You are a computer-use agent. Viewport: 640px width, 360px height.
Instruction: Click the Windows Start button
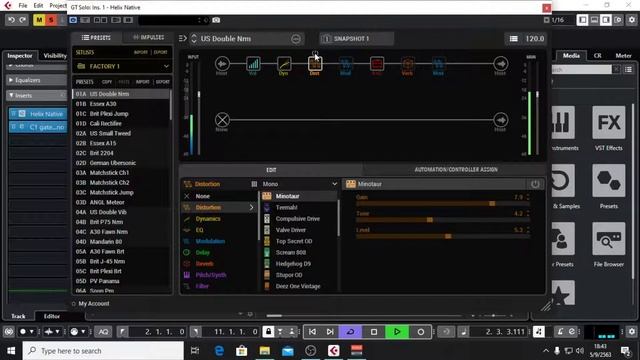pyautogui.click(x=11, y=351)
